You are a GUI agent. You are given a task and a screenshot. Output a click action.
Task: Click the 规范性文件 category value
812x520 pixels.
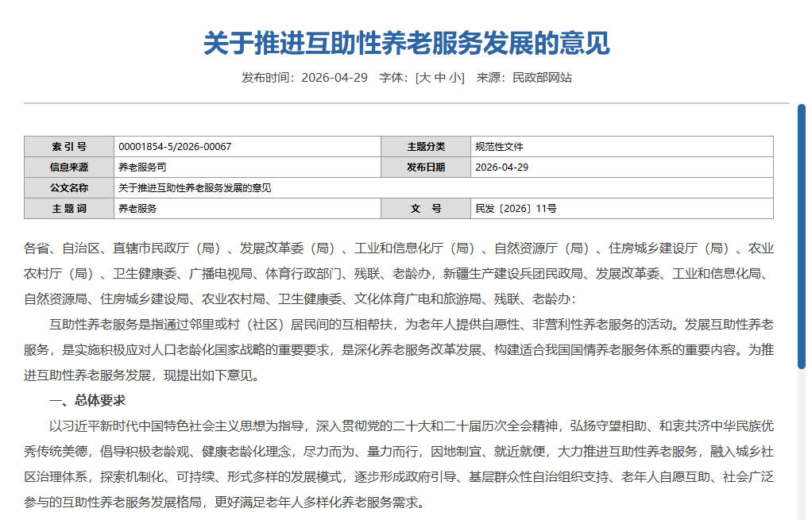click(x=499, y=147)
